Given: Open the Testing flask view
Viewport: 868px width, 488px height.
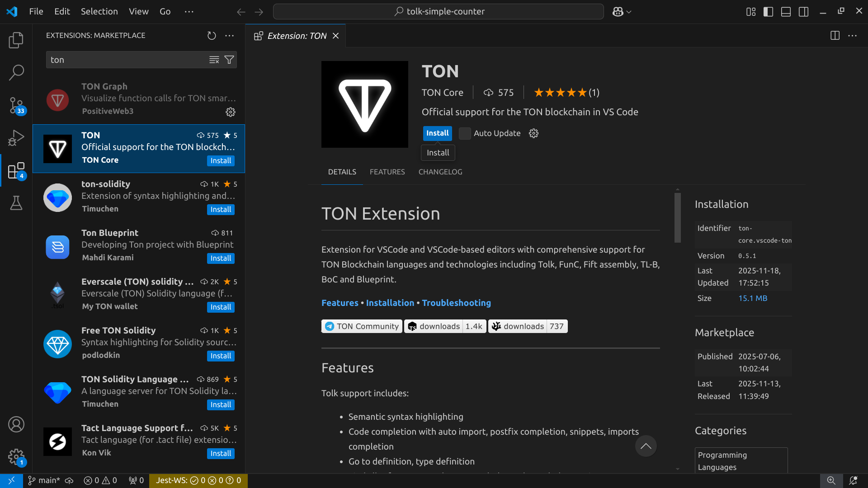Looking at the screenshot, I should click(x=16, y=203).
